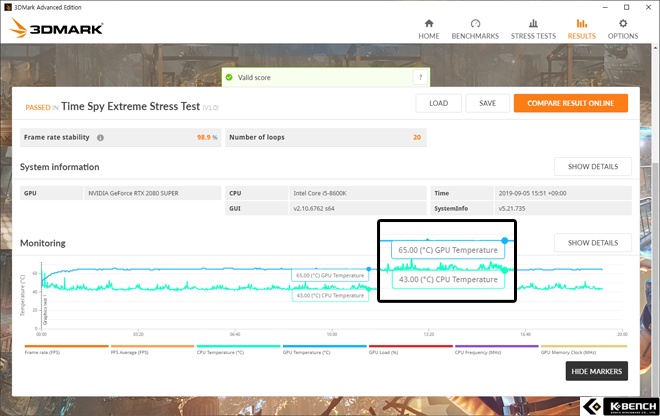Click the green Valid score check icon
The image size is (660, 416).
pyautogui.click(x=229, y=77)
